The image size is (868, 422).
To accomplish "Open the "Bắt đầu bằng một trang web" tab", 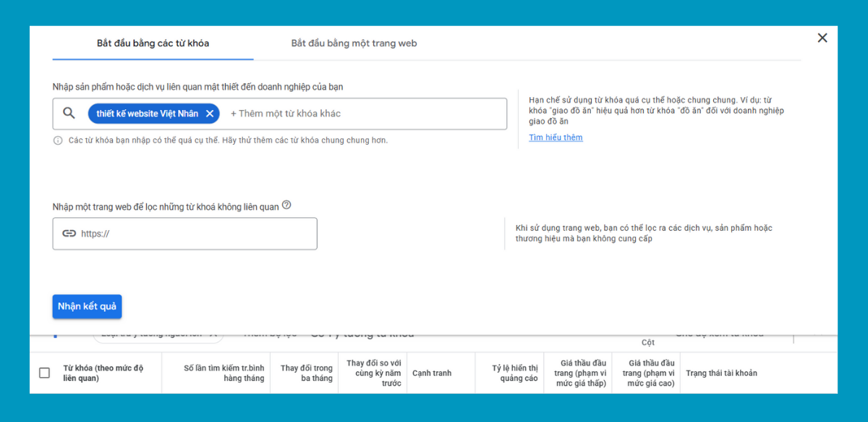I will (354, 43).
